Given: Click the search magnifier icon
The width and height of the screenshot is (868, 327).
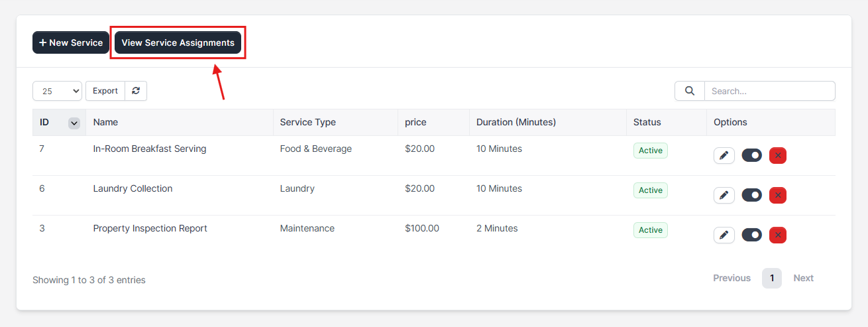Looking at the screenshot, I should [689, 91].
